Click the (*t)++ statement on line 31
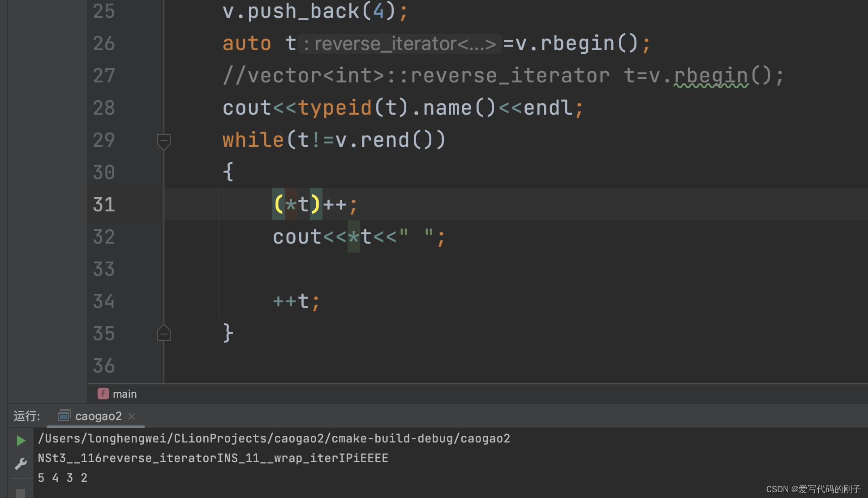This screenshot has height=498, width=868. coord(315,205)
